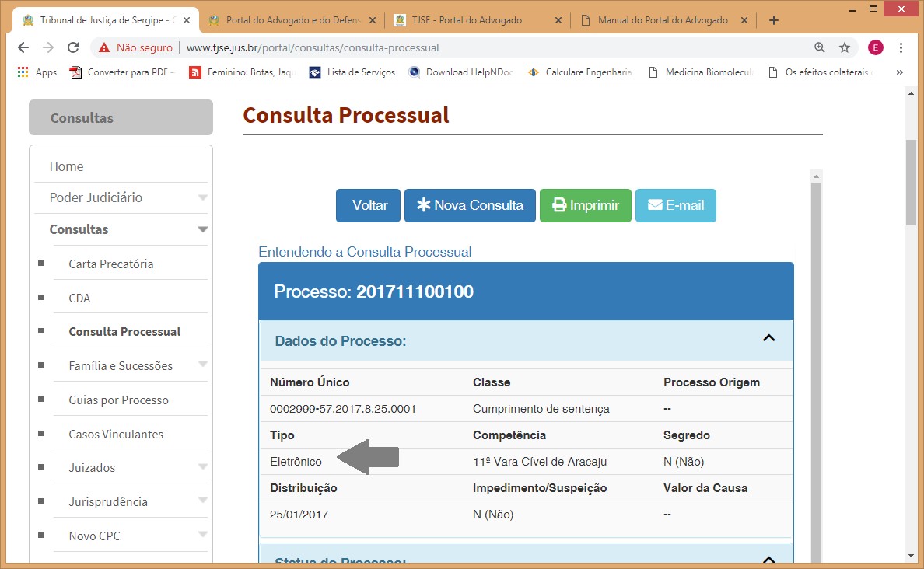Bookmark this page with the star icon

pos(844,47)
